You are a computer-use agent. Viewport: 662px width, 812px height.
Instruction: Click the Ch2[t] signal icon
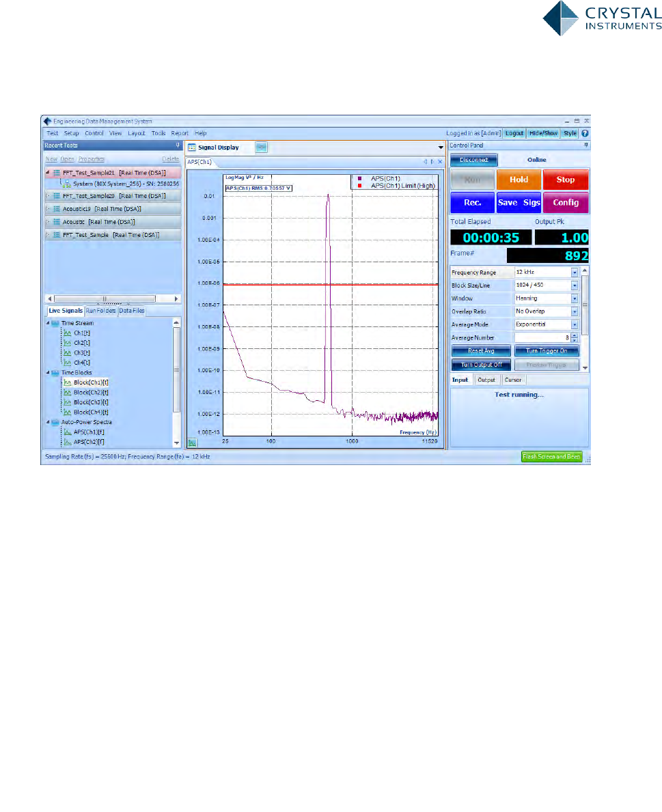click(68, 343)
